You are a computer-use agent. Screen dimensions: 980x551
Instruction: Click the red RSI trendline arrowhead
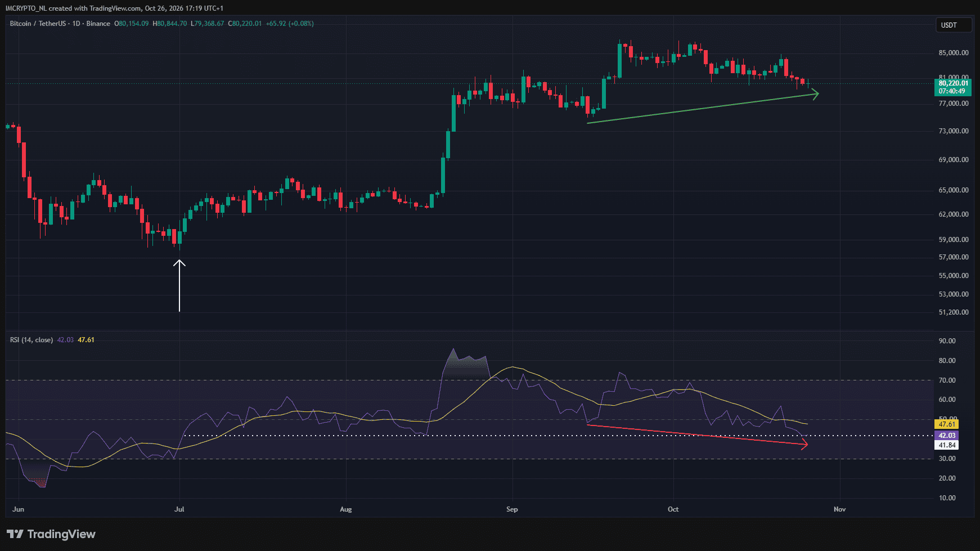point(804,445)
